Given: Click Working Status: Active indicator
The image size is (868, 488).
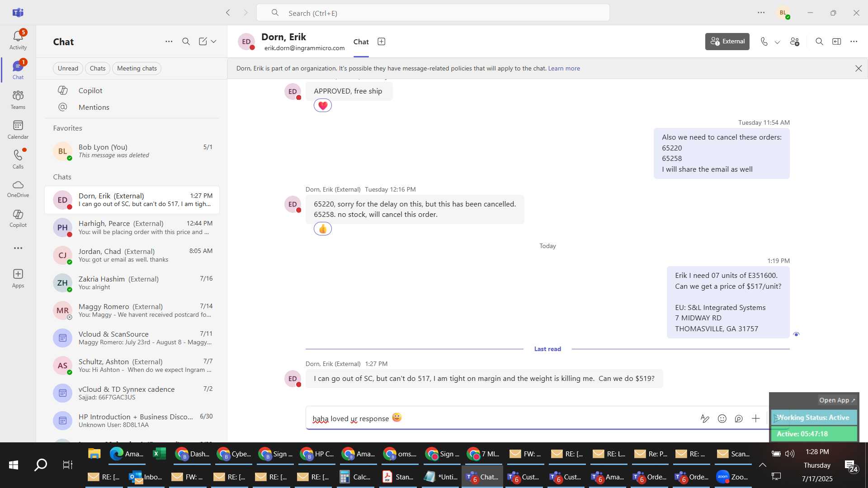Looking at the screenshot, I should point(814,418).
